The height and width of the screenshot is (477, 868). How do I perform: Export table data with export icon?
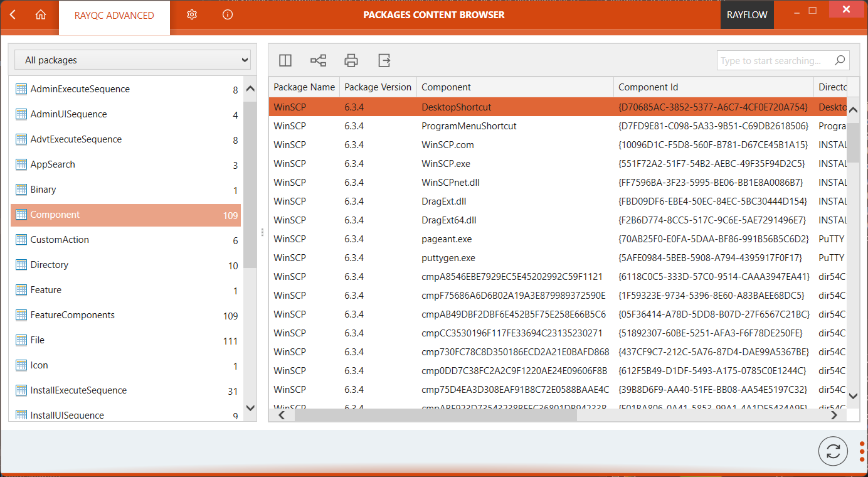(384, 60)
